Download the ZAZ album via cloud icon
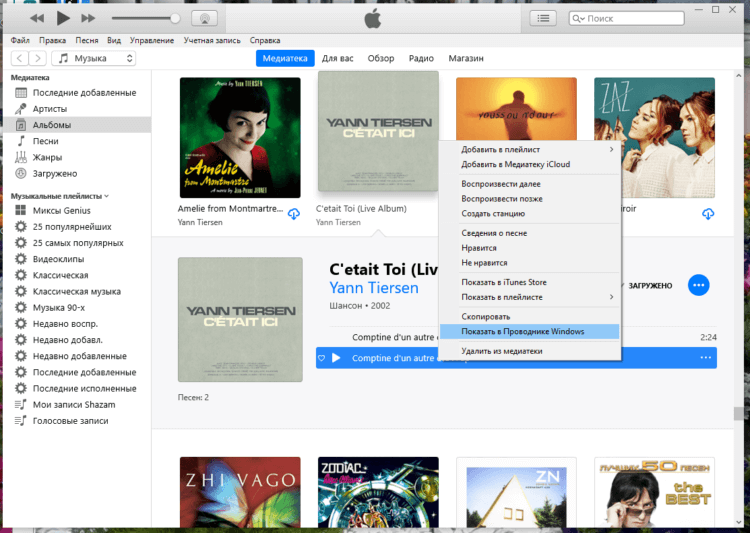 click(708, 214)
